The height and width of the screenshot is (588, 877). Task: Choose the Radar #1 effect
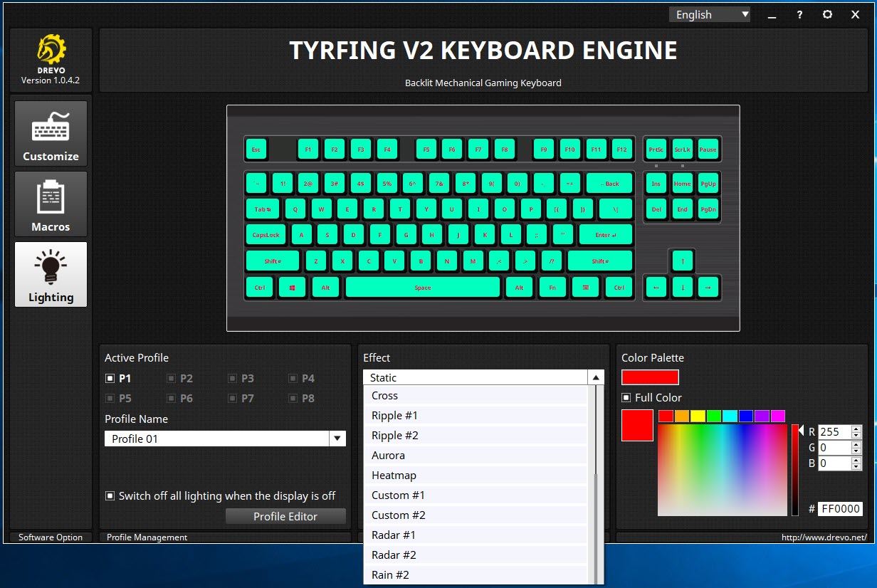(x=476, y=535)
